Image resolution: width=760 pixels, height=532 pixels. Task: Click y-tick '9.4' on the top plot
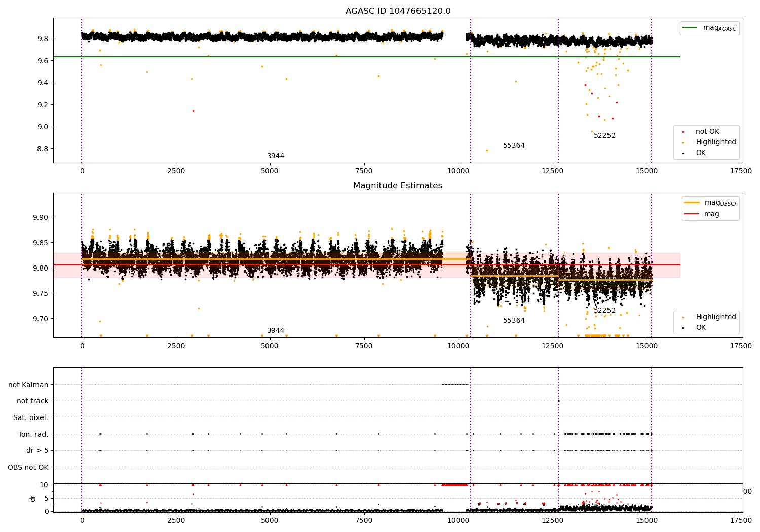(x=43, y=83)
